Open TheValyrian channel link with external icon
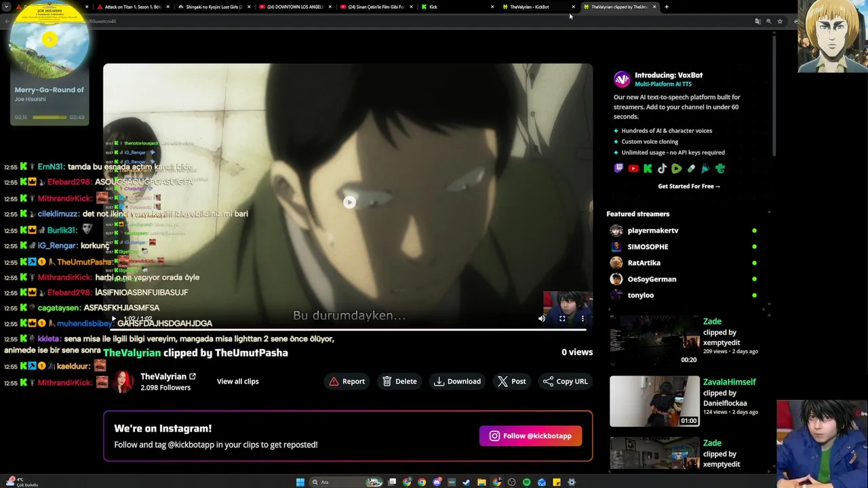The width and height of the screenshot is (868, 488). 168,376
